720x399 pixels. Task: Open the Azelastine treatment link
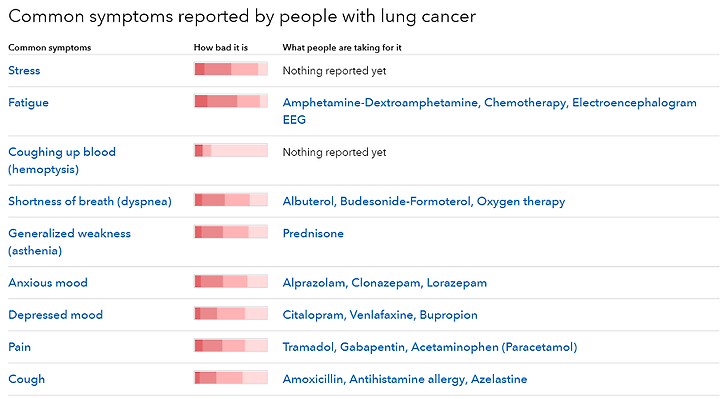[x=499, y=379]
